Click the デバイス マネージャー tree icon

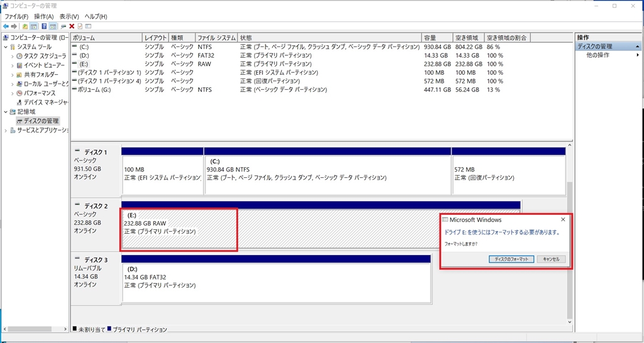pyautogui.click(x=19, y=102)
